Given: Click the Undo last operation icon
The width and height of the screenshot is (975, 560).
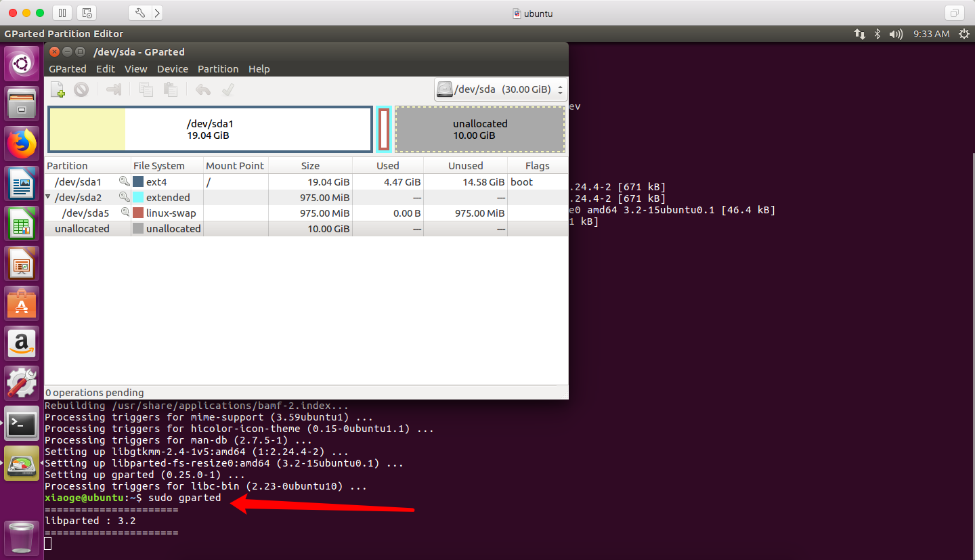Looking at the screenshot, I should [202, 89].
